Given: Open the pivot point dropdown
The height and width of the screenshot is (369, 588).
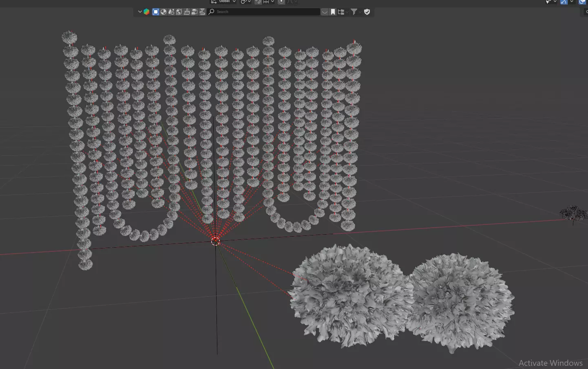Looking at the screenshot, I should (245, 2).
